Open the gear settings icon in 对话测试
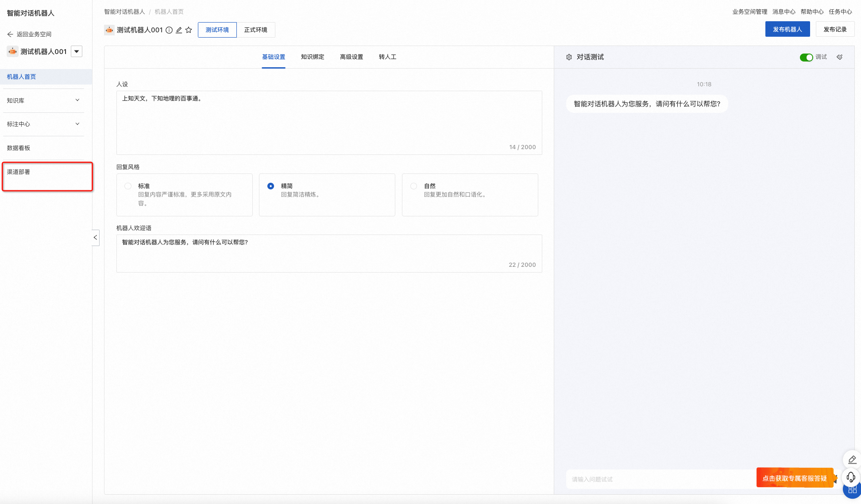Image resolution: width=861 pixels, height=504 pixels. 569,57
